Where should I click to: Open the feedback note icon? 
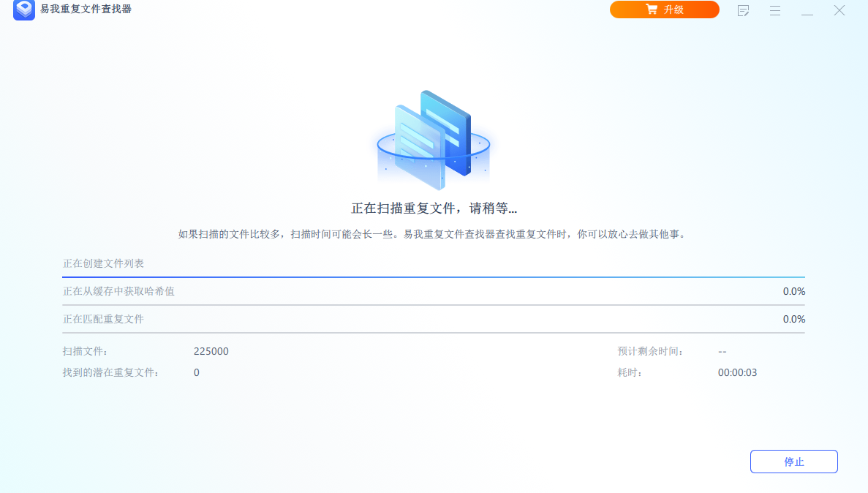tap(744, 10)
